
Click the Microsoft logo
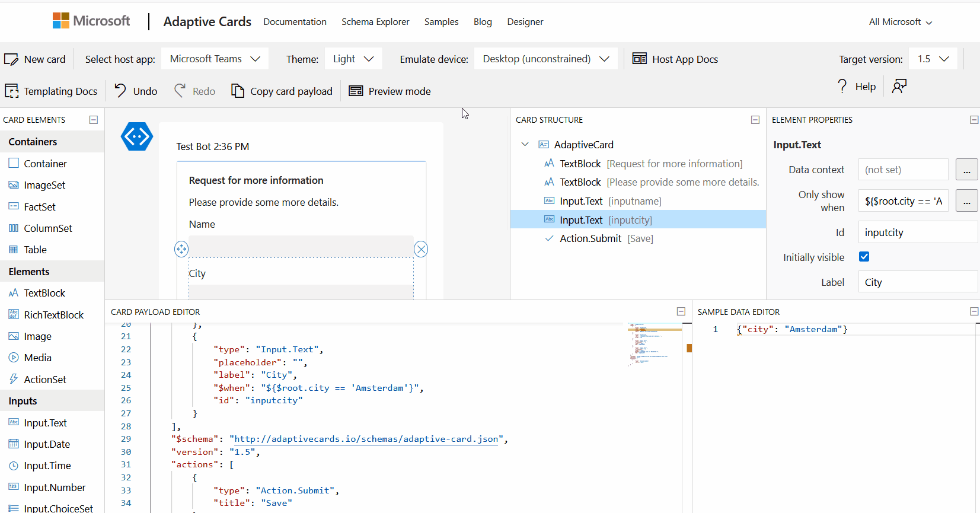pyautogui.click(x=91, y=21)
